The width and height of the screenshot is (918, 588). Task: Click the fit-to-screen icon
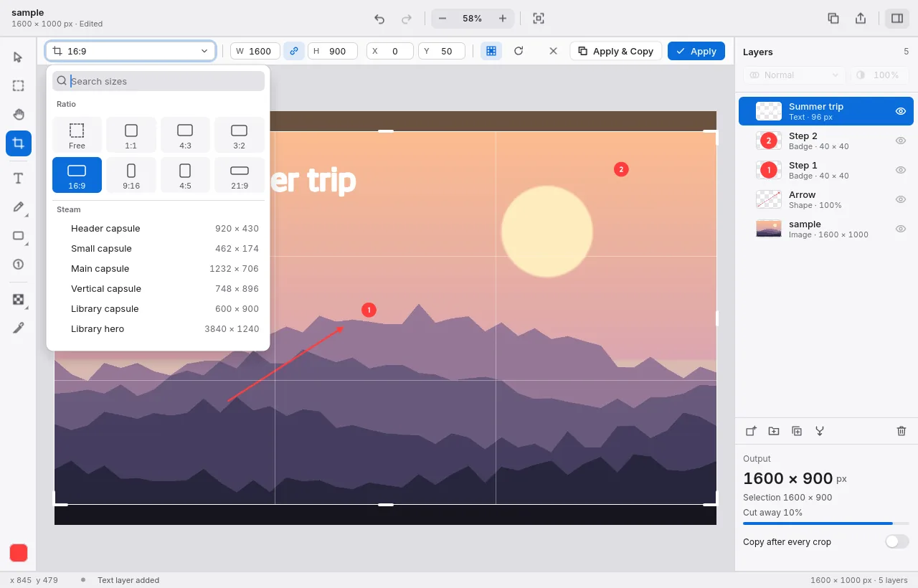pos(539,19)
